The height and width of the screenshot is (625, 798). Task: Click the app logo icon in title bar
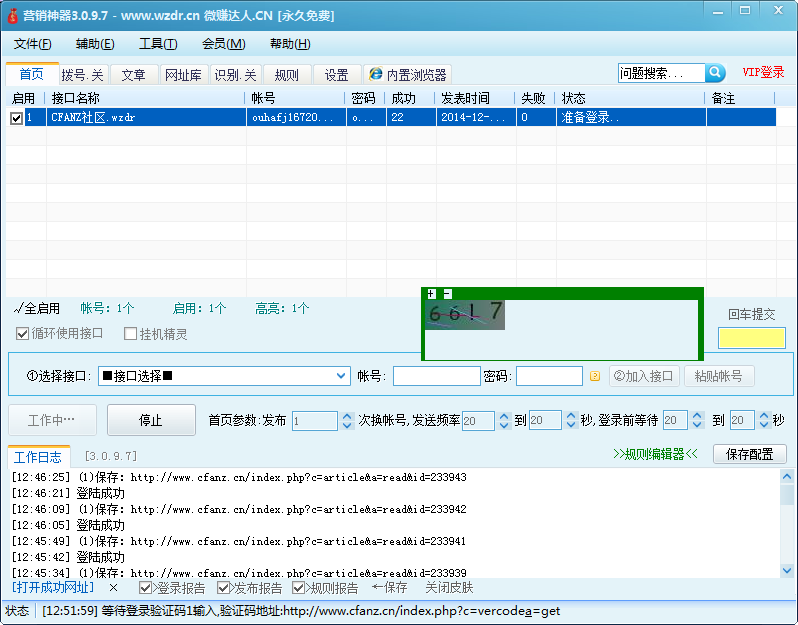(x=13, y=16)
